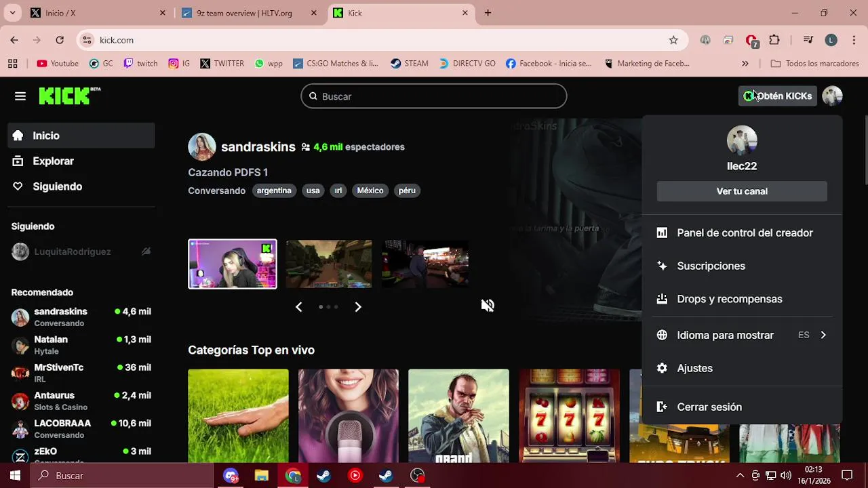The height and width of the screenshot is (488, 868).
Task: Click the México tag
Action: point(370,190)
